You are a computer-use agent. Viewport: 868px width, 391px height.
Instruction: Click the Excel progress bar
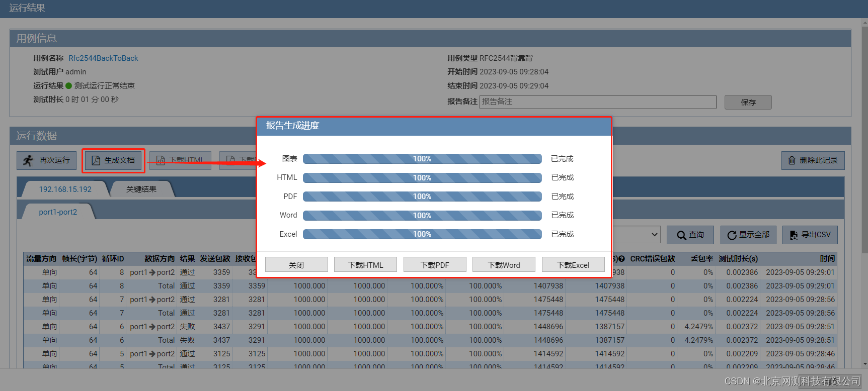pos(422,234)
